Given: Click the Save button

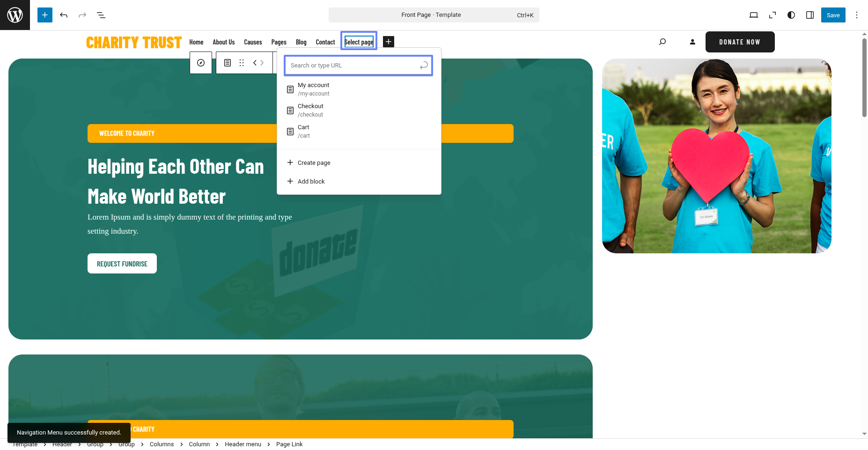Looking at the screenshot, I should (x=833, y=15).
